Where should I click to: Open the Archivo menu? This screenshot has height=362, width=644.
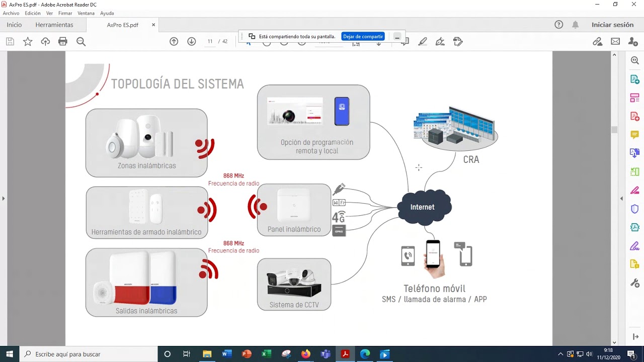(x=11, y=13)
